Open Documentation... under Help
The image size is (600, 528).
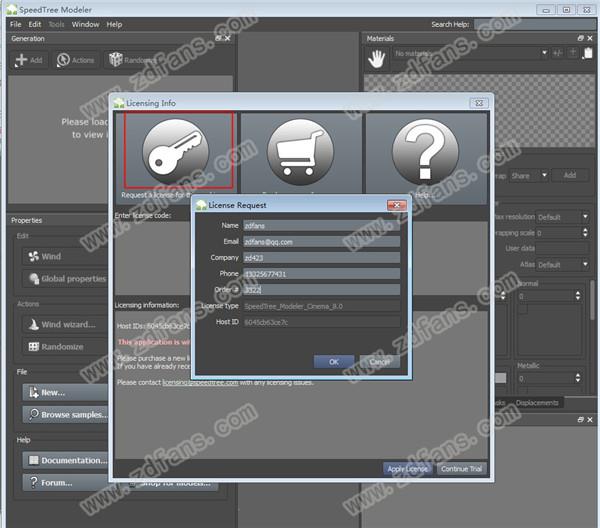65,460
